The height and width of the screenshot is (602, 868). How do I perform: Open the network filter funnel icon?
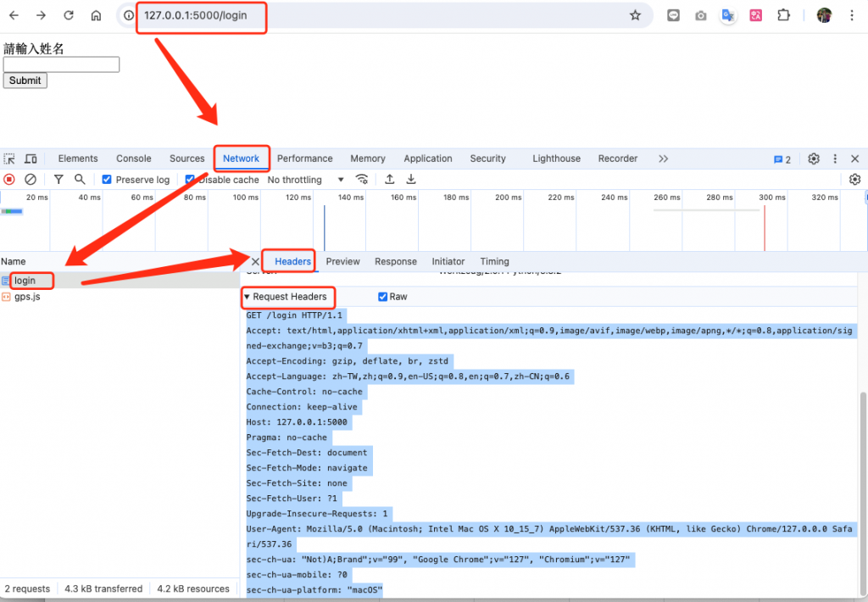click(58, 180)
